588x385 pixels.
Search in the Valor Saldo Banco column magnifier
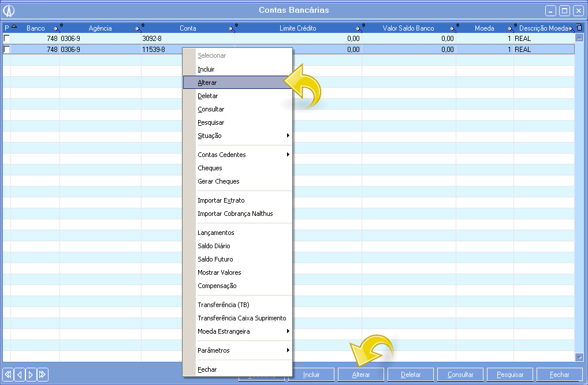(453, 29)
